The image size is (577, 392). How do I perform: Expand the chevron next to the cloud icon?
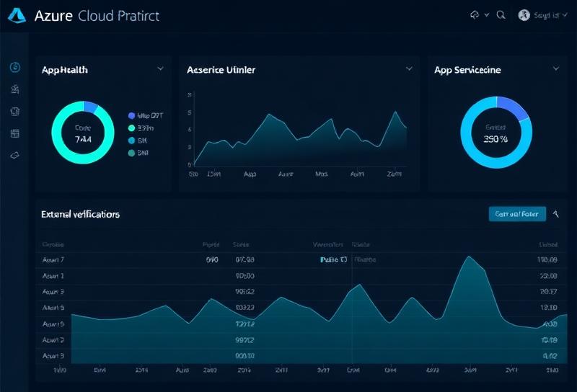tap(487, 14)
